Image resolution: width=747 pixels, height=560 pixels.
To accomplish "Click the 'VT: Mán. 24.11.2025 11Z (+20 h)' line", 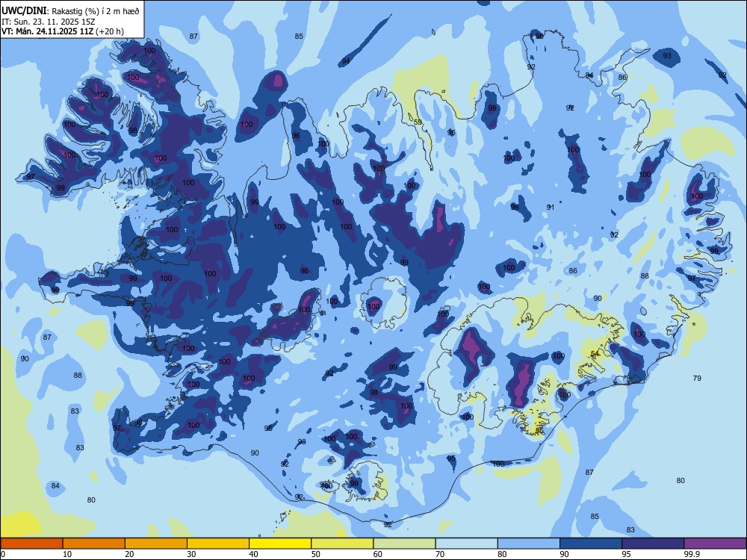I will click(x=63, y=31).
